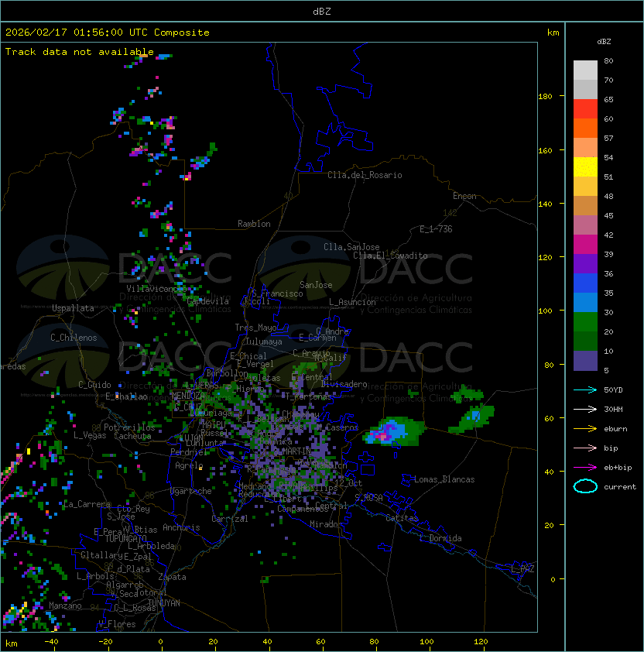Click the 'L_Asuncion' place label
Viewport: 644px width, 652px height.
[x=352, y=302]
